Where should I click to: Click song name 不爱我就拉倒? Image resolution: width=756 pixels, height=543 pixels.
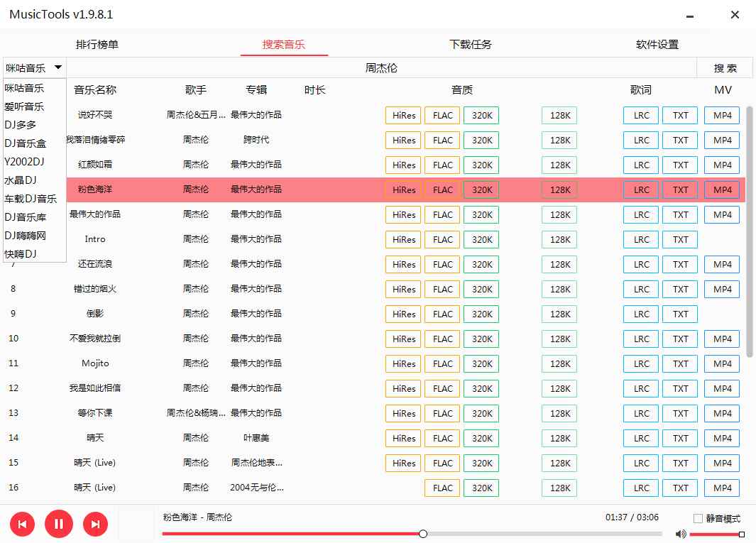coord(95,338)
